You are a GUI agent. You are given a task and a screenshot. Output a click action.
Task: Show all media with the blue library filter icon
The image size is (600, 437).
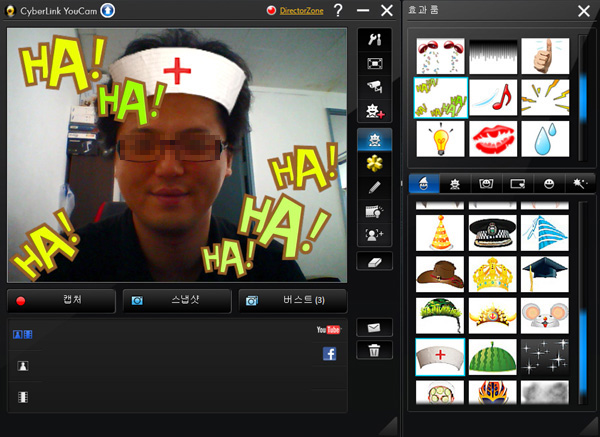click(23, 335)
